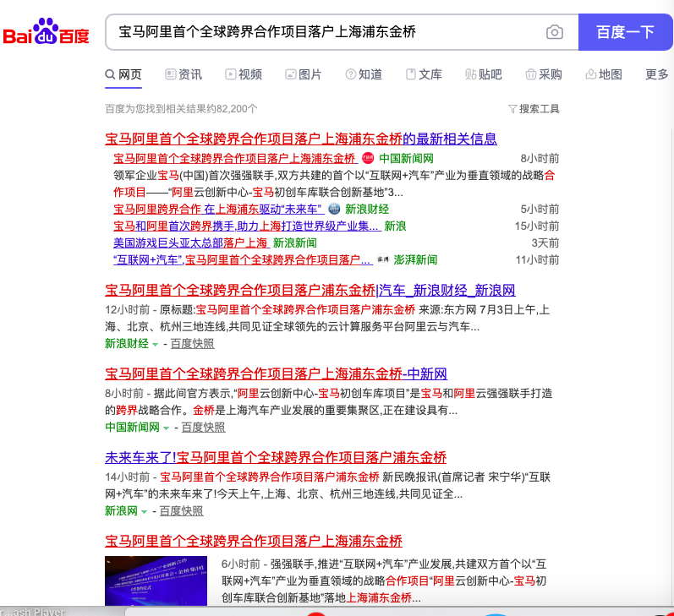Open the 知道 tab
The width and height of the screenshot is (674, 616).
[x=364, y=74]
